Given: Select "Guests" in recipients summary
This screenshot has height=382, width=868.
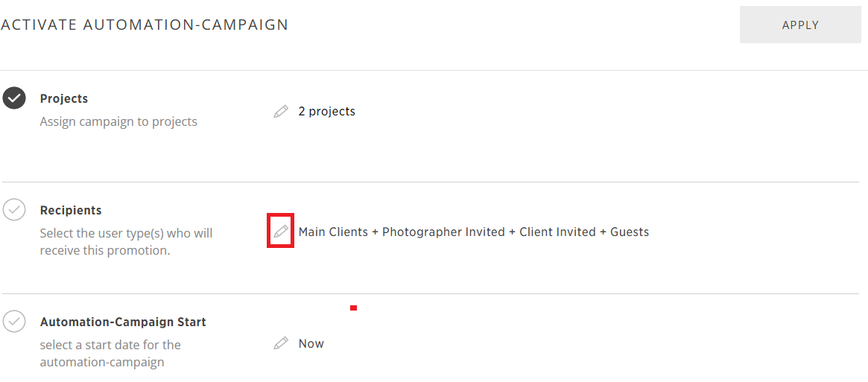Looking at the screenshot, I should point(630,232).
